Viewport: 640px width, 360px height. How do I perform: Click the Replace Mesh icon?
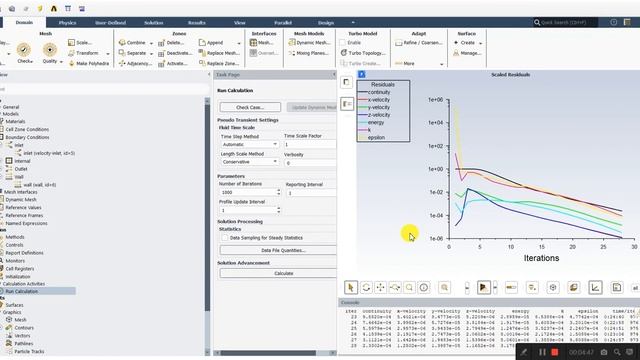(202, 53)
